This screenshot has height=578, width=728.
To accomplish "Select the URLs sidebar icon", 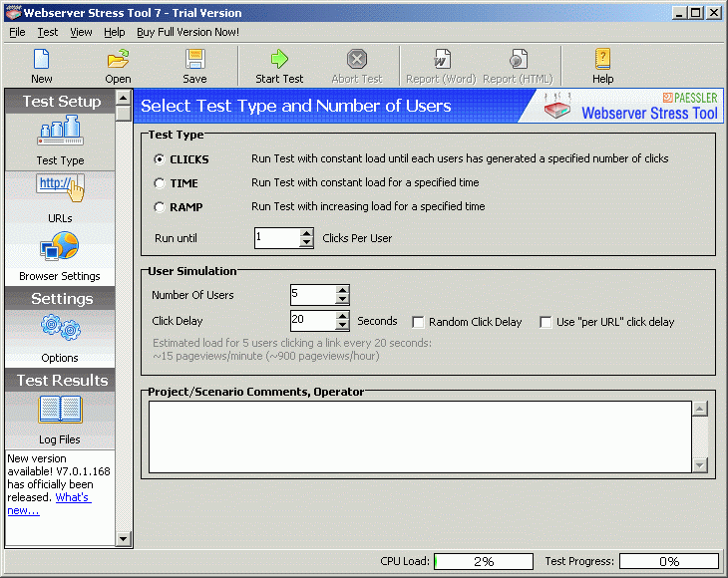I will 60,192.
